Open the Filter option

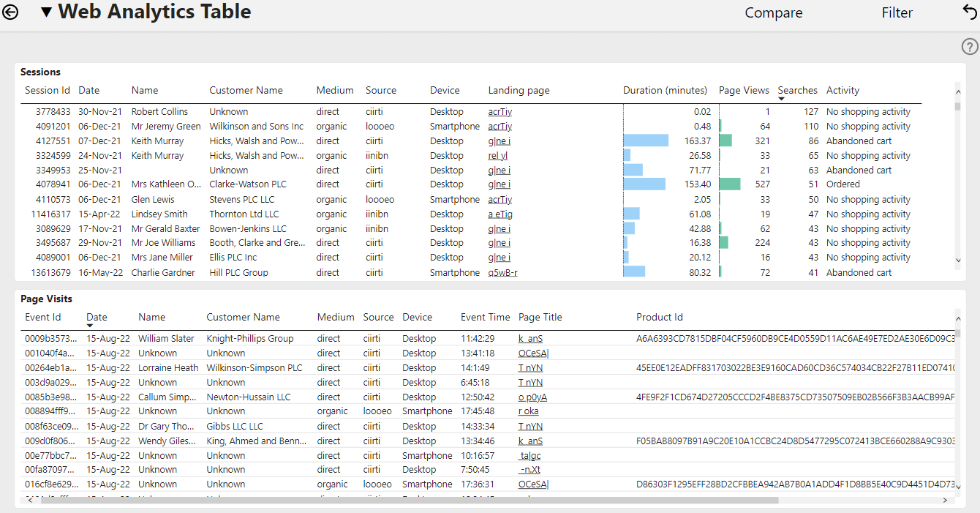pyautogui.click(x=897, y=13)
